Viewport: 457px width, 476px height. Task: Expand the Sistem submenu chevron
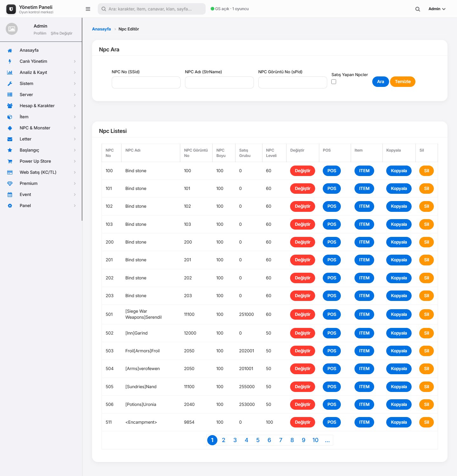click(75, 84)
